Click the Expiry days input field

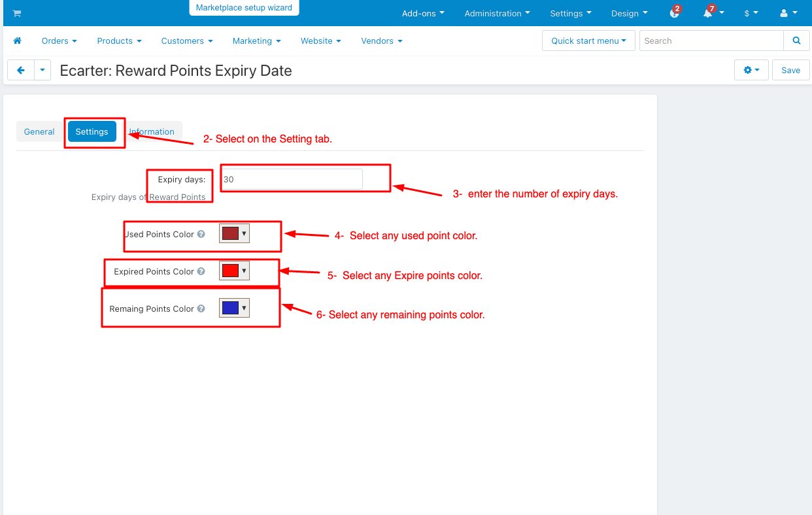pos(292,179)
